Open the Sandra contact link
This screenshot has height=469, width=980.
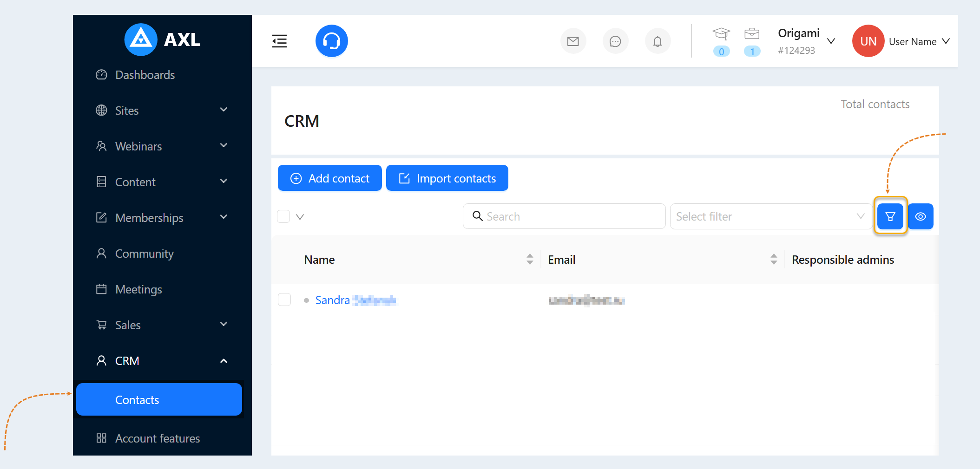click(x=355, y=300)
